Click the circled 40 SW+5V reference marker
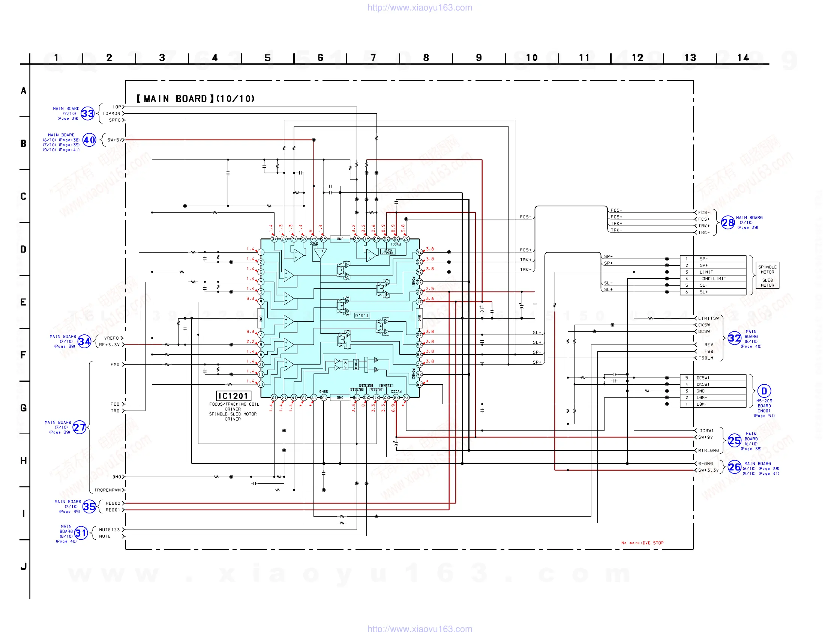 point(90,140)
